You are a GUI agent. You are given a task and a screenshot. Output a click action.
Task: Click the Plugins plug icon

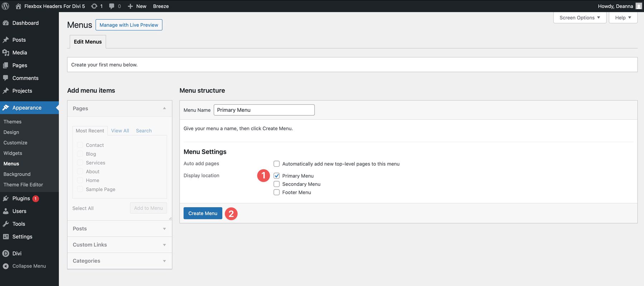6,199
